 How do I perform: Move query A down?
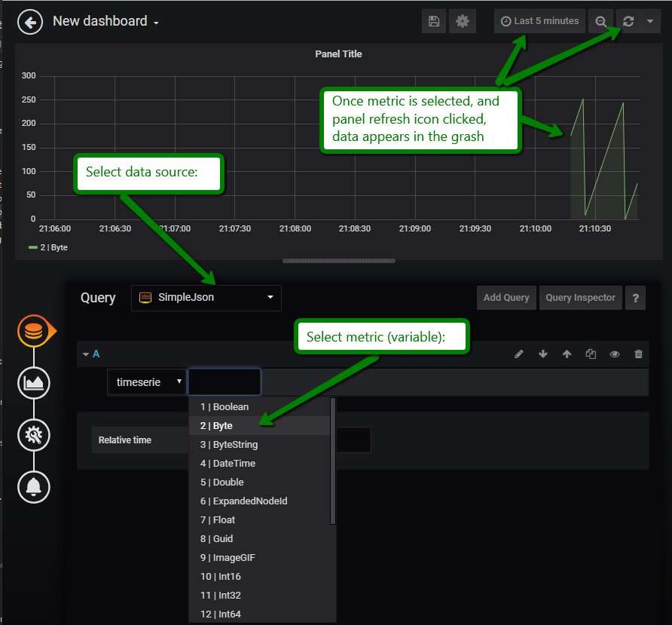(x=542, y=354)
